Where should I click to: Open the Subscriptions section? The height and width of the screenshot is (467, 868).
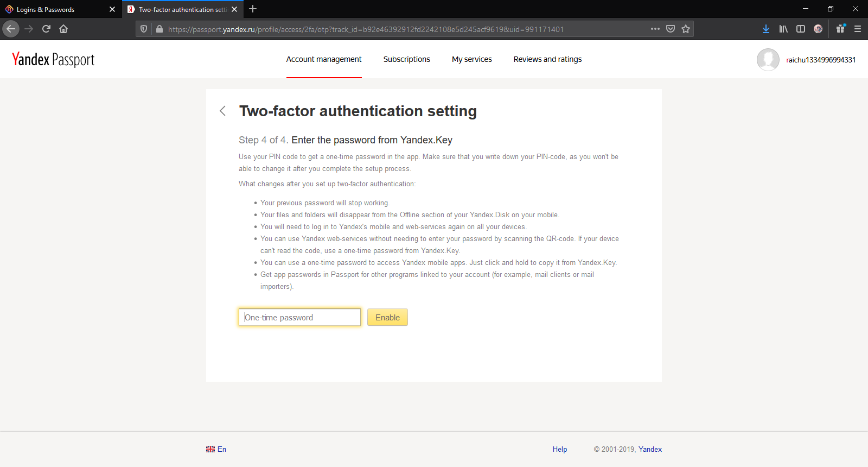[407, 59]
